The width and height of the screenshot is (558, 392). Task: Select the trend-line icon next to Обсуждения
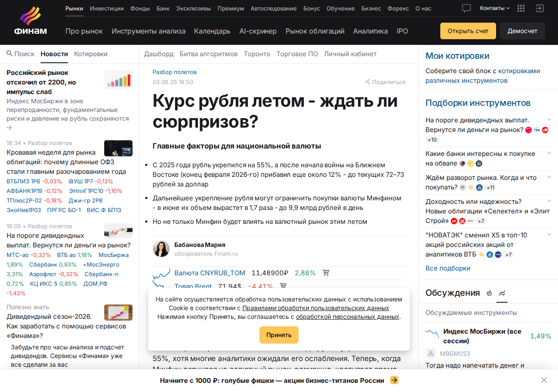502,293
